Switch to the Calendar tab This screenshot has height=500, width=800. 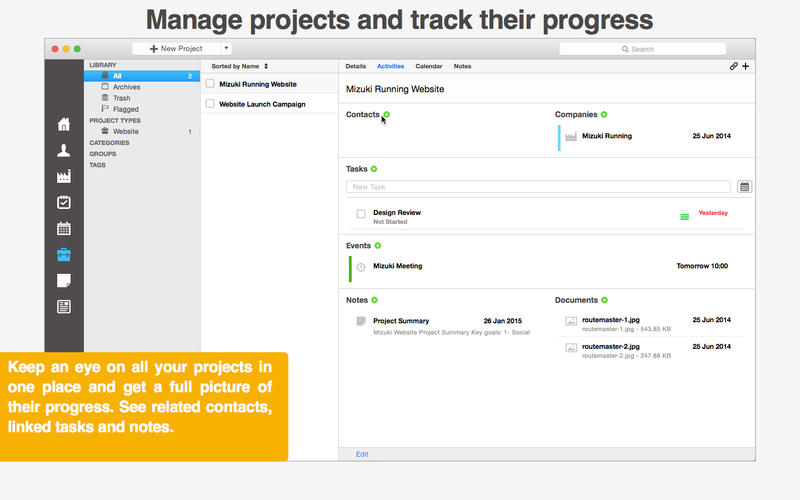click(x=429, y=66)
